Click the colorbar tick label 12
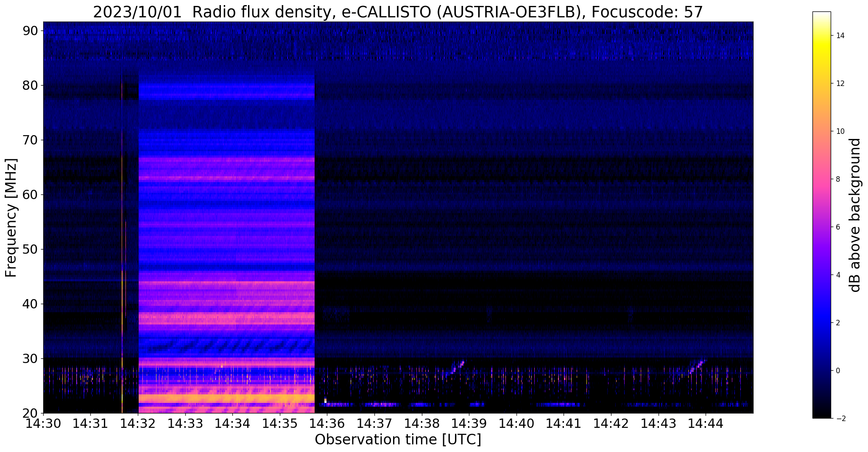 840,83
